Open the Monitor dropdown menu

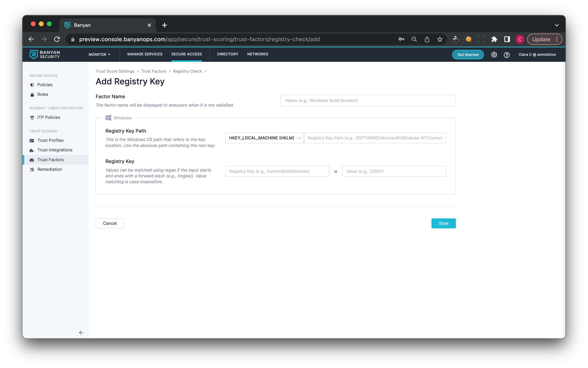click(x=99, y=55)
